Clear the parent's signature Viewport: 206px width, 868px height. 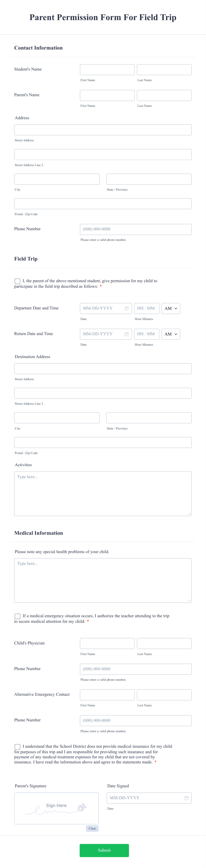(92, 828)
